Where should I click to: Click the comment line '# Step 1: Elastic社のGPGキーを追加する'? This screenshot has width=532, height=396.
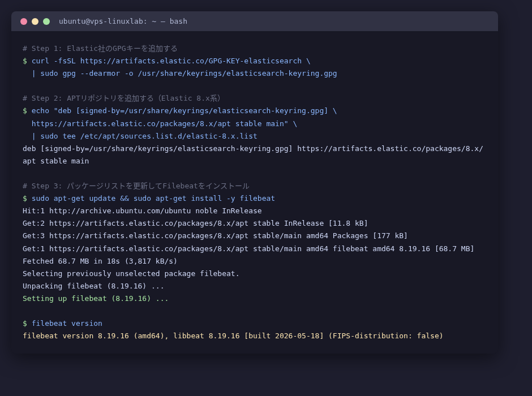pos(100,49)
